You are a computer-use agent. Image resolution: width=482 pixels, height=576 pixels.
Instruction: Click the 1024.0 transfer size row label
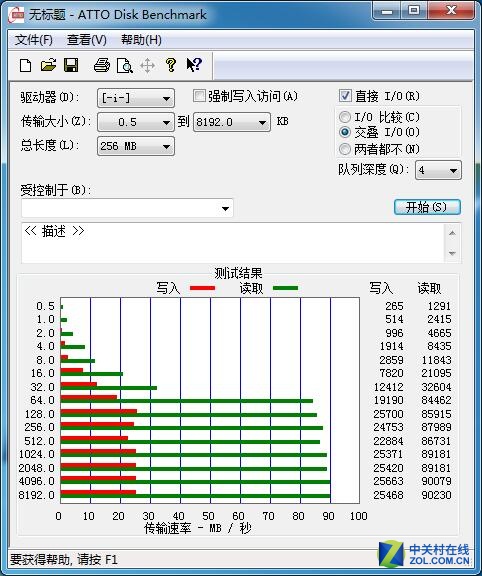pyautogui.click(x=36, y=454)
